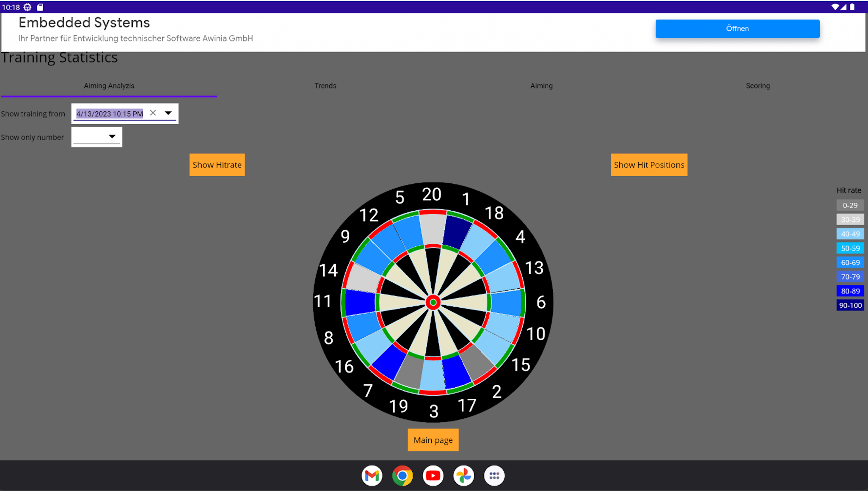Image resolution: width=868 pixels, height=491 pixels.
Task: Clear the training date with X icon
Action: 153,113
